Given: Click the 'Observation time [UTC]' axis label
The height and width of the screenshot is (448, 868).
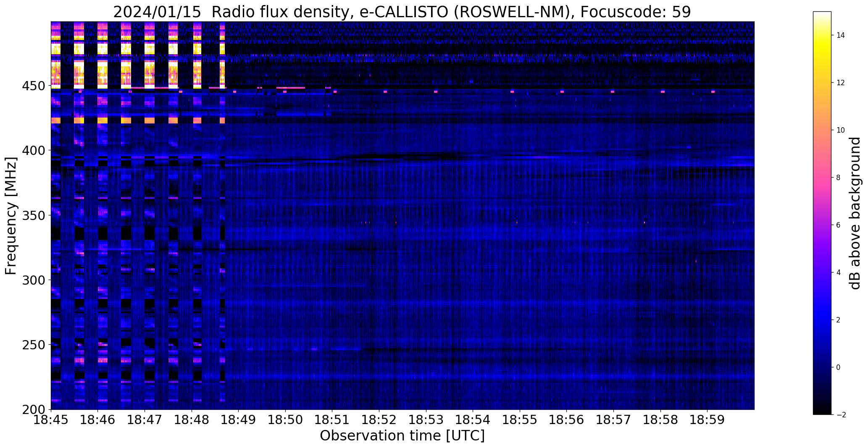Looking at the screenshot, I should (402, 436).
